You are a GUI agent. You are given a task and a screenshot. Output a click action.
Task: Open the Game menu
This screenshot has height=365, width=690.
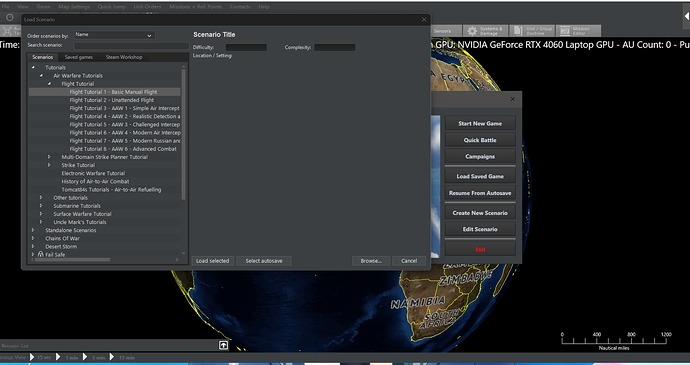point(43,7)
